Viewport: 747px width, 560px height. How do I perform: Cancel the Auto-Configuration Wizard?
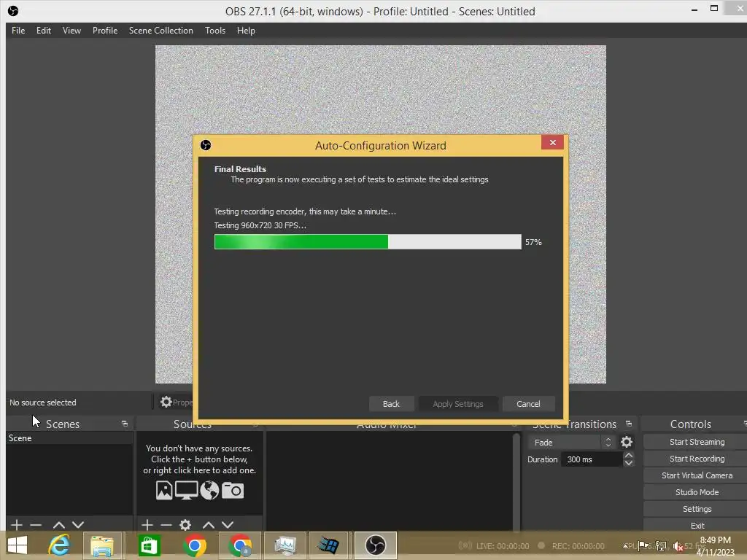tap(528, 404)
